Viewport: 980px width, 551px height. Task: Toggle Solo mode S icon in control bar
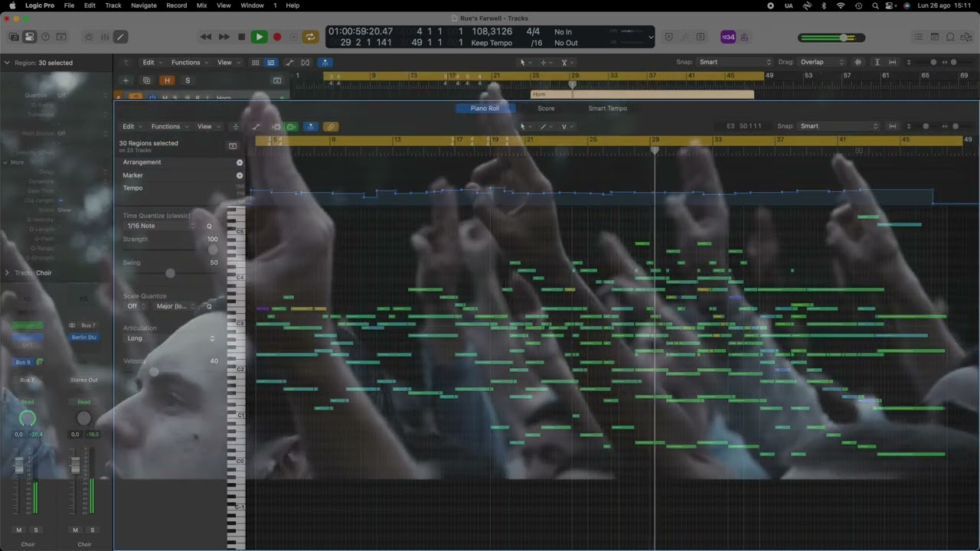coord(701,37)
